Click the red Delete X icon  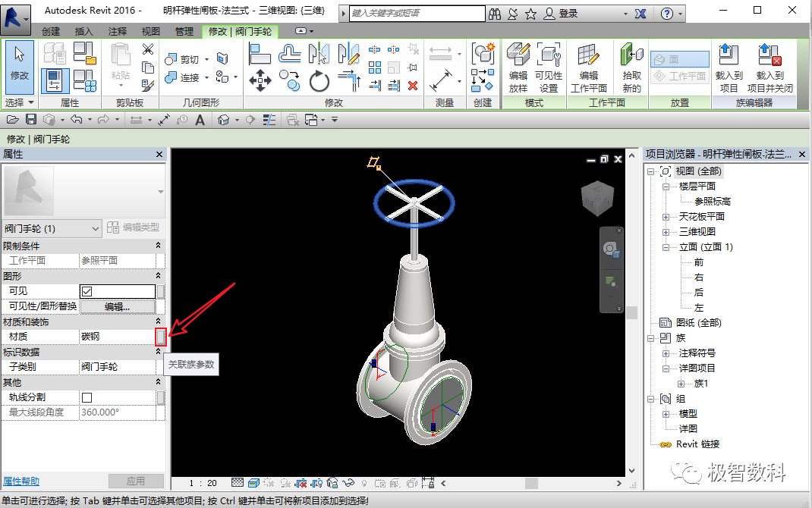[x=413, y=86]
